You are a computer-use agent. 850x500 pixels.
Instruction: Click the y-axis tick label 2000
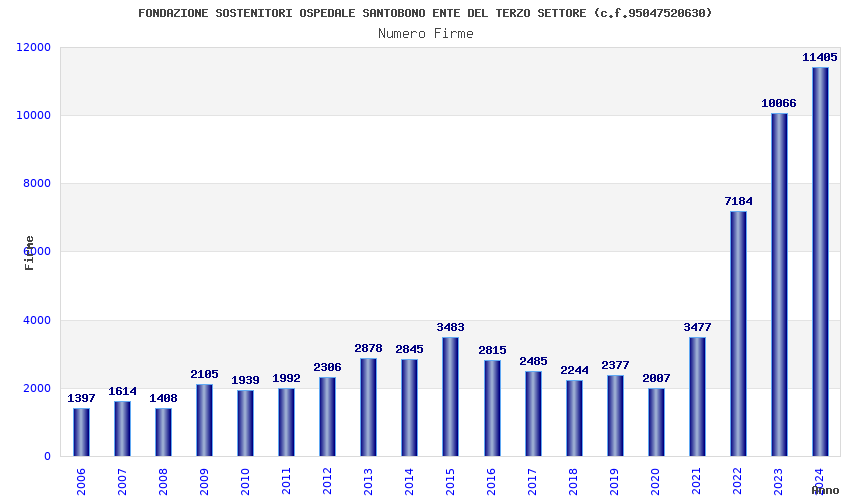pyautogui.click(x=37, y=389)
